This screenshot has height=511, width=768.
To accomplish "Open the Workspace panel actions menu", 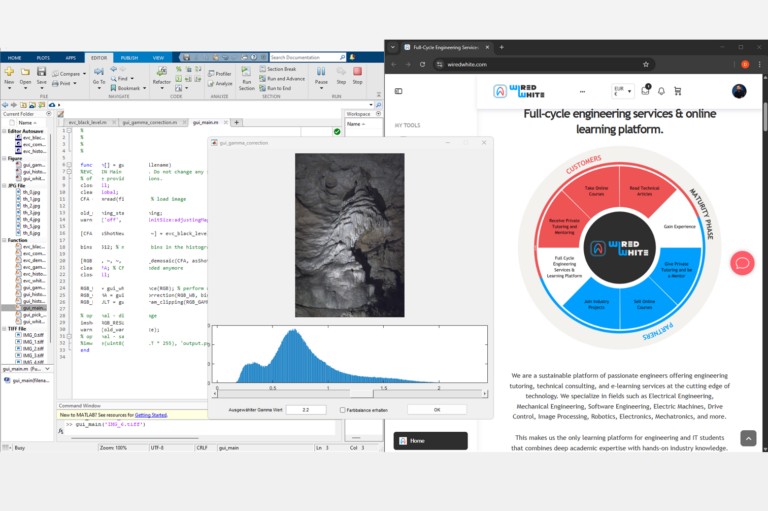I will coord(378,114).
